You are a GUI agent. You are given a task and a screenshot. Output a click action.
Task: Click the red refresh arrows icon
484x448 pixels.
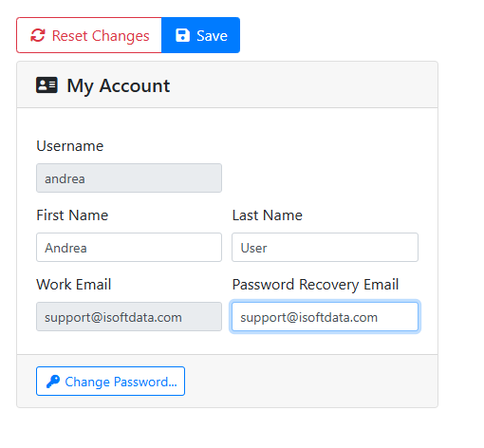click(38, 35)
